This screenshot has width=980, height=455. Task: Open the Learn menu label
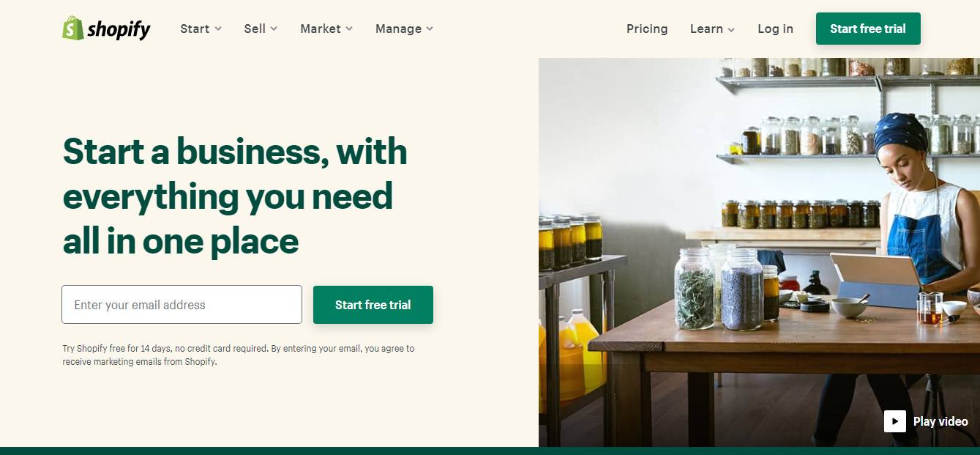[x=706, y=29]
